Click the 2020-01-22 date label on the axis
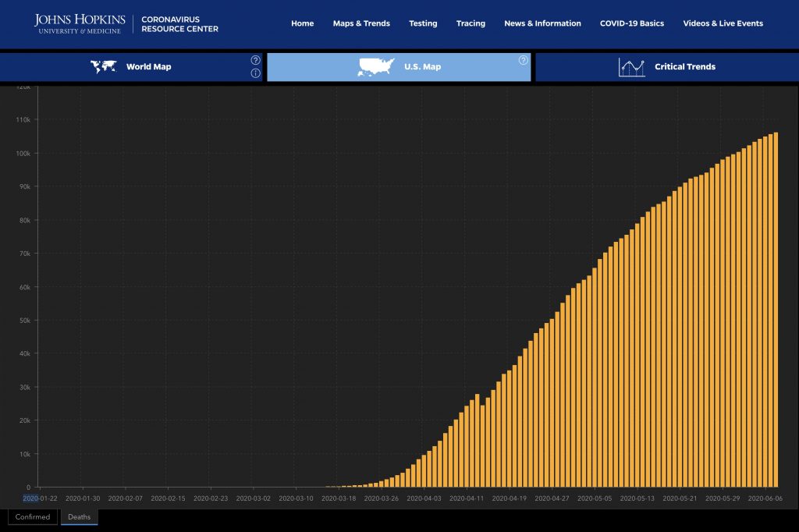This screenshot has height=532, width=799. coord(40,498)
